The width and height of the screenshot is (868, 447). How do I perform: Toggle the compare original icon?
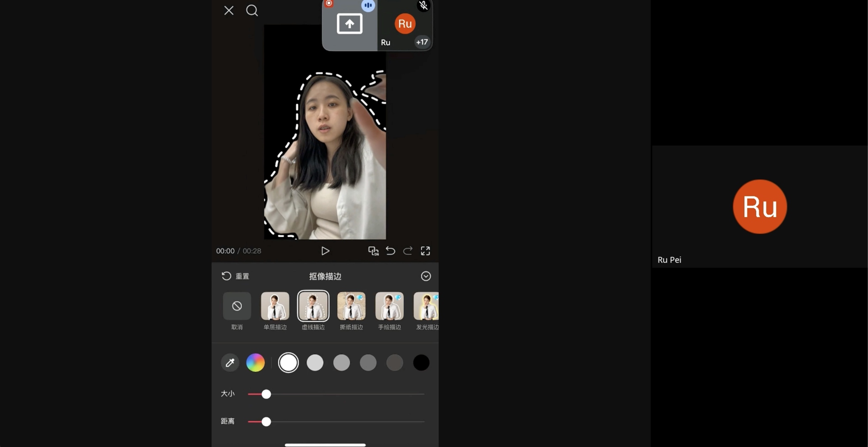point(373,251)
